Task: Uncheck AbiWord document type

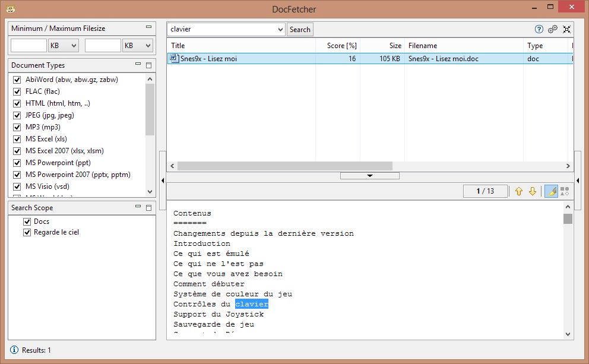Action: coord(17,80)
